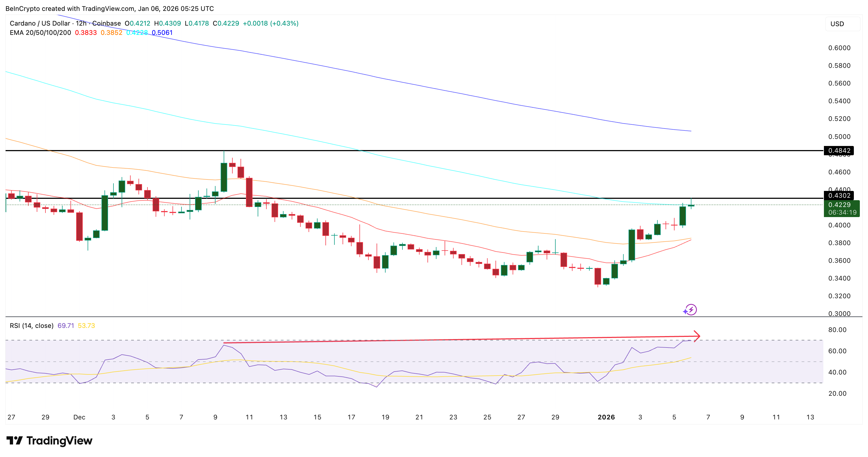Viewport: 868px width, 457px height.
Task: Click the RSI value 69.71
Action: point(66,325)
